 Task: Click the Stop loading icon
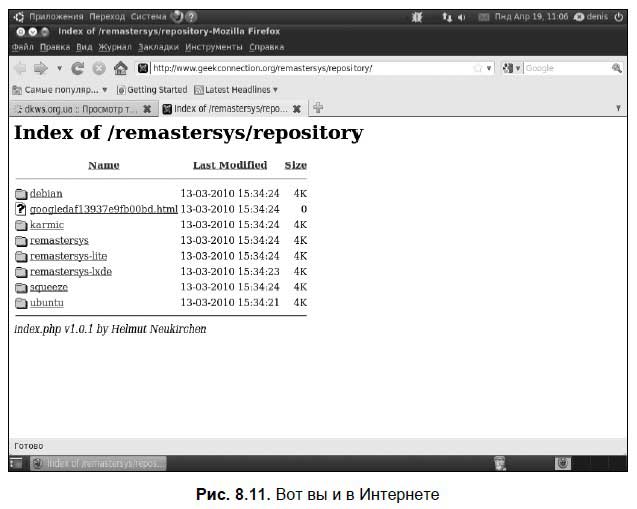tap(99, 68)
